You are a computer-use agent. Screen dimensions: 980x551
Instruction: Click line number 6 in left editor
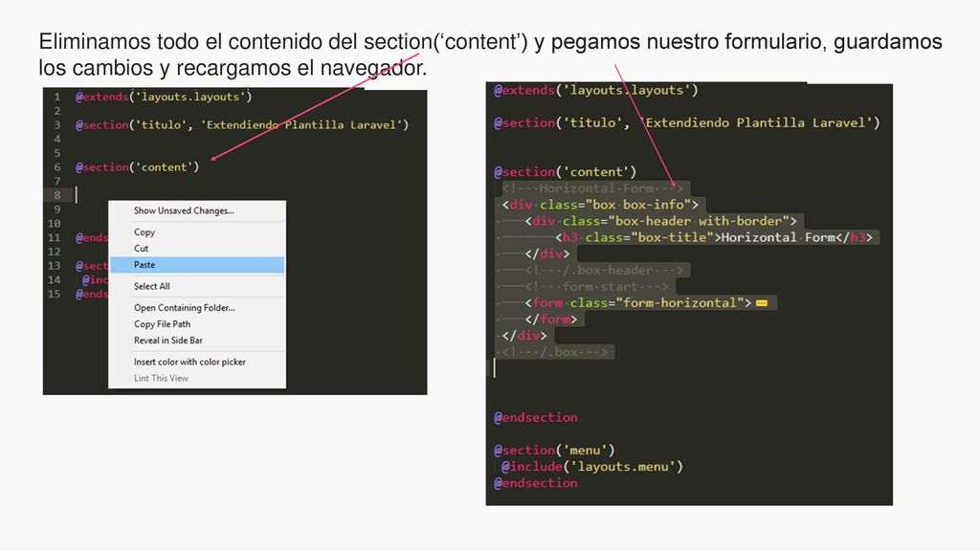point(56,167)
